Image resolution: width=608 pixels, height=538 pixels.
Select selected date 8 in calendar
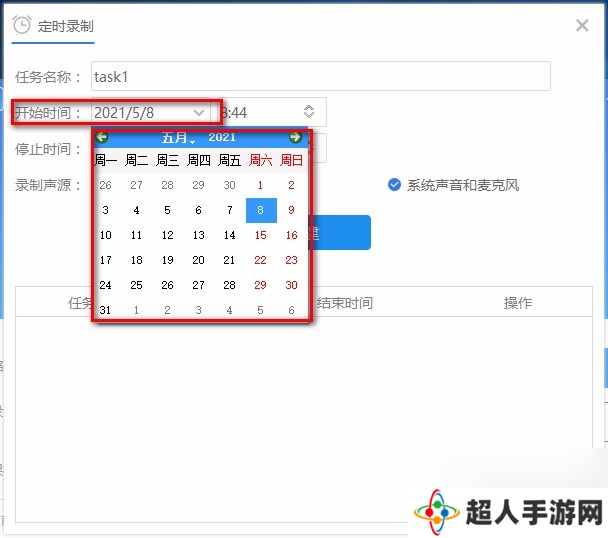[261, 210]
